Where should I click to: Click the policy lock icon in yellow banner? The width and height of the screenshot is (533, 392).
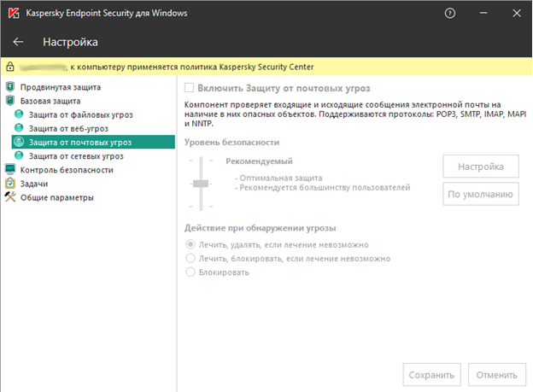pos(10,67)
